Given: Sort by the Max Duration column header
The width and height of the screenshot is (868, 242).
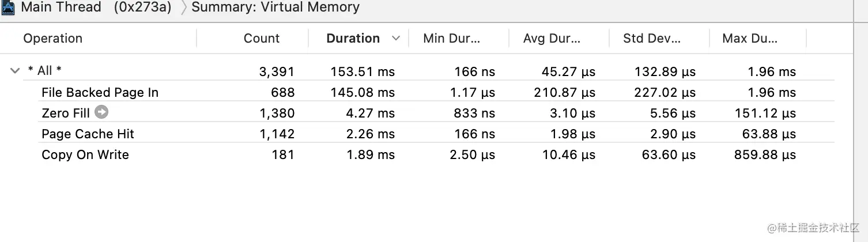Looking at the screenshot, I should [x=750, y=39].
